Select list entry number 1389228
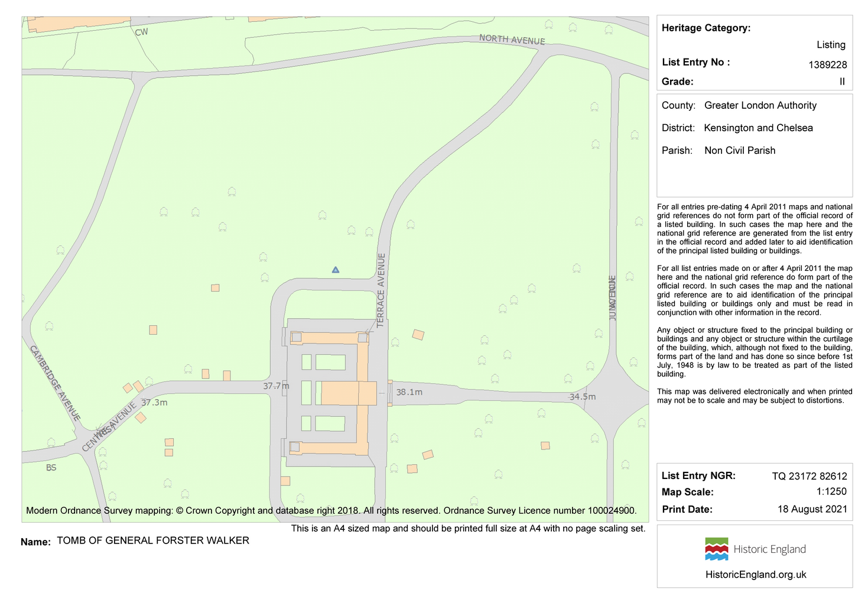868x615 pixels. (x=827, y=65)
